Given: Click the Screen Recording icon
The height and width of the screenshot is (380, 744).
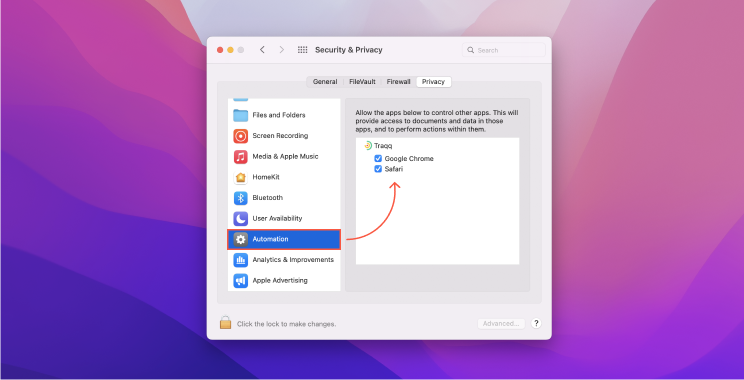Looking at the screenshot, I should [241, 136].
